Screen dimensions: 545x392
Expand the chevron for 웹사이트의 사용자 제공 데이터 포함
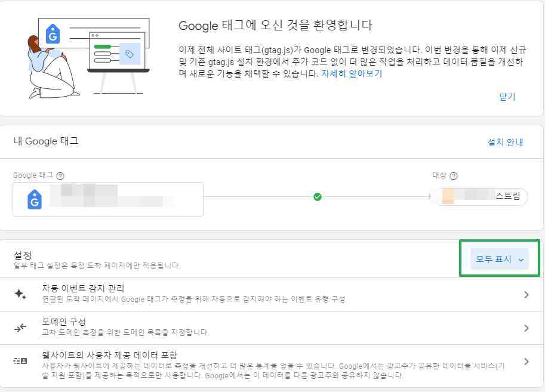526,362
